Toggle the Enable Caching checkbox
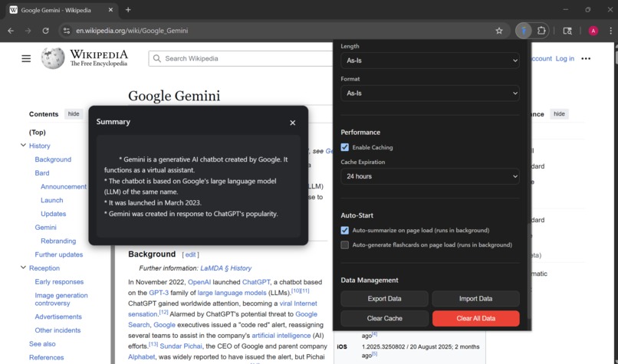 (x=345, y=147)
